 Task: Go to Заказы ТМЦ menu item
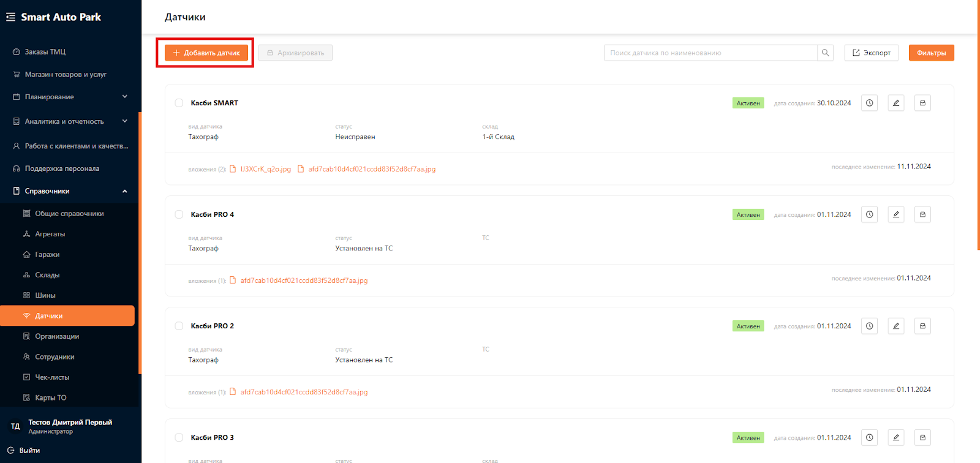45,52
